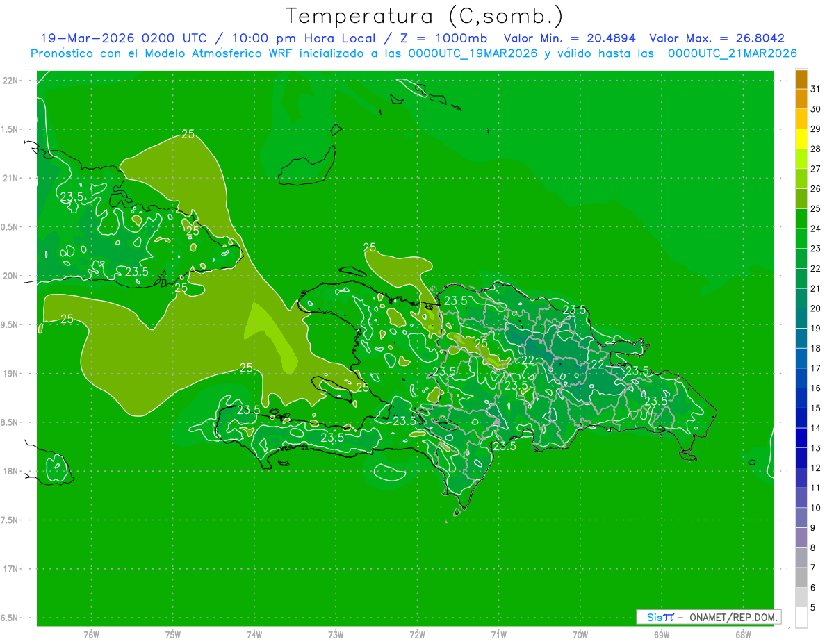This screenshot has width=834, height=644.
Task: Click the topmost orange-brown legend swatch above 31
Action: [x=801, y=80]
